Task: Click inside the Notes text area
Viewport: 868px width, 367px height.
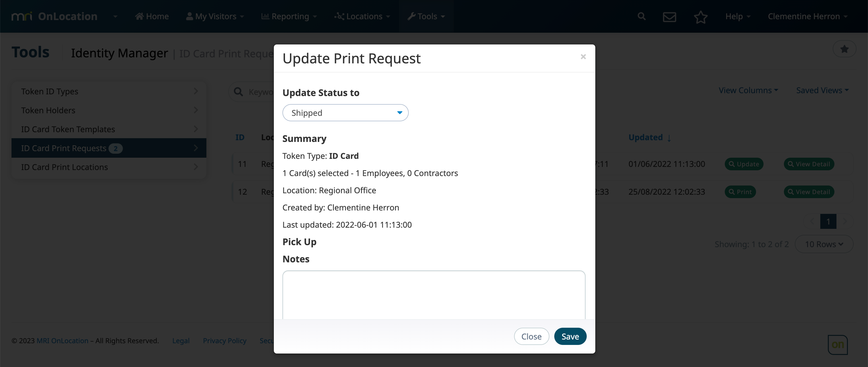Action: tap(434, 295)
